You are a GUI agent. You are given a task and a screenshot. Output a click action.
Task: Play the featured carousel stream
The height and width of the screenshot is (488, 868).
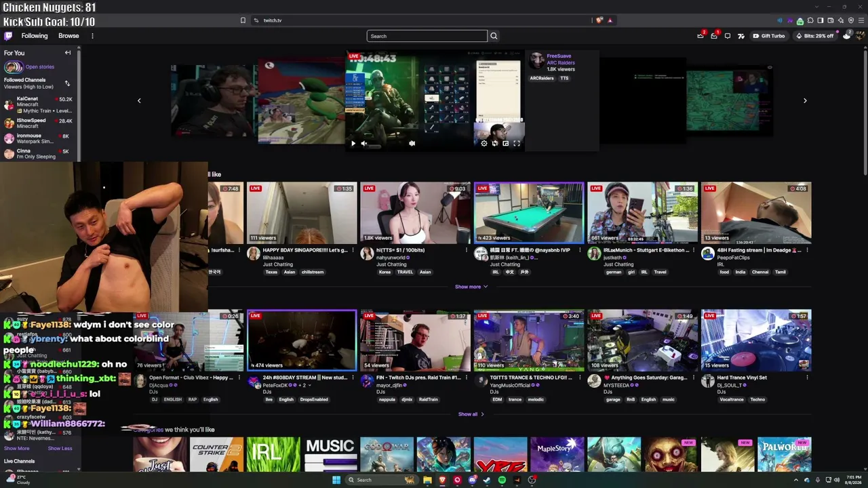[x=353, y=143]
